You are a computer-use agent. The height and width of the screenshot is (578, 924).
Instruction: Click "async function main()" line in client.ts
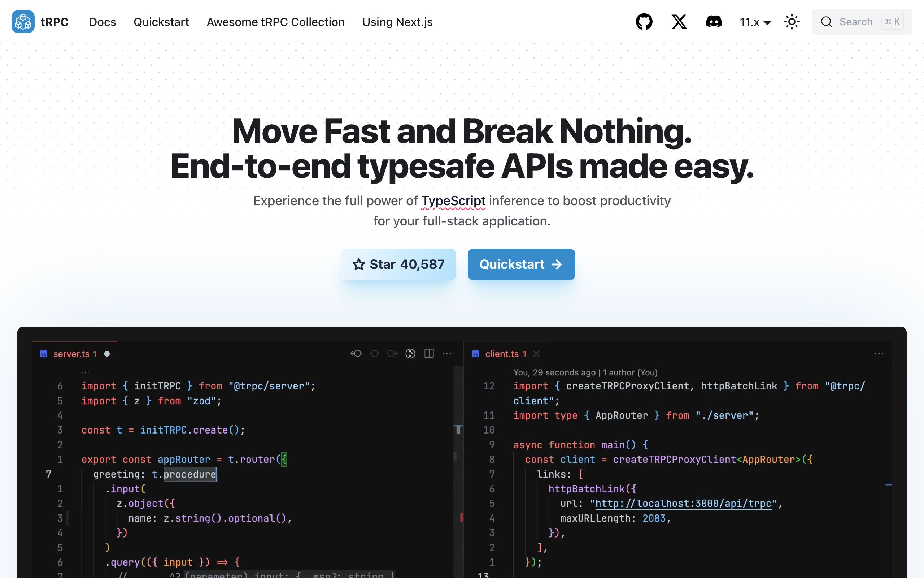click(581, 445)
